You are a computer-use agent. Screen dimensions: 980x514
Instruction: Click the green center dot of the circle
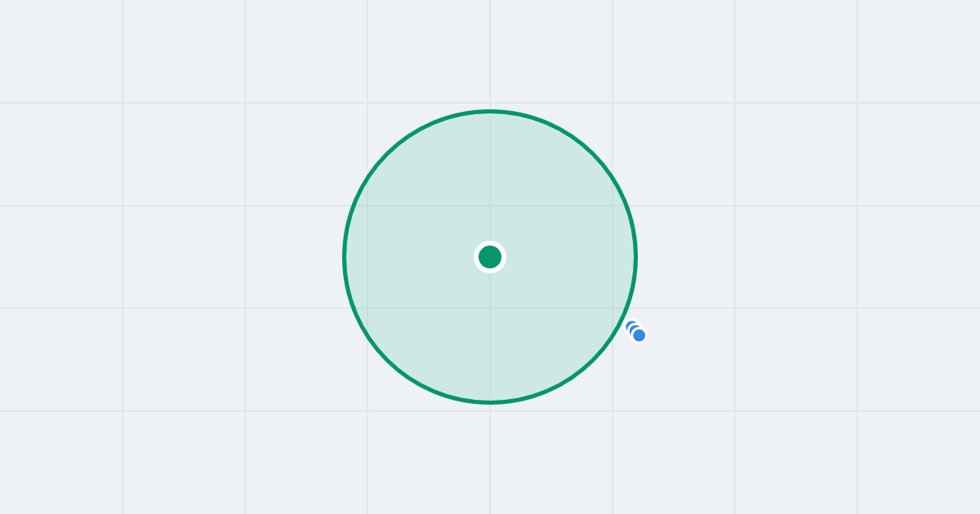[490, 257]
